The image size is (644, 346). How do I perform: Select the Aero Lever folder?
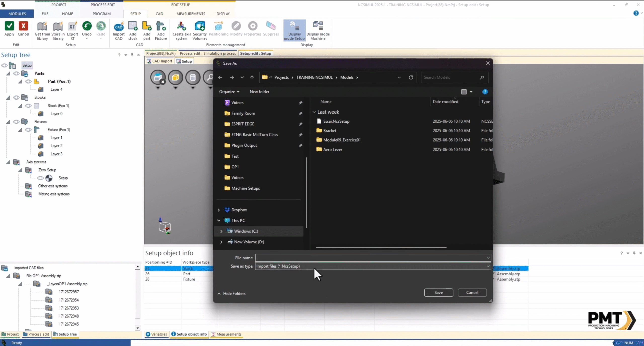pyautogui.click(x=332, y=149)
